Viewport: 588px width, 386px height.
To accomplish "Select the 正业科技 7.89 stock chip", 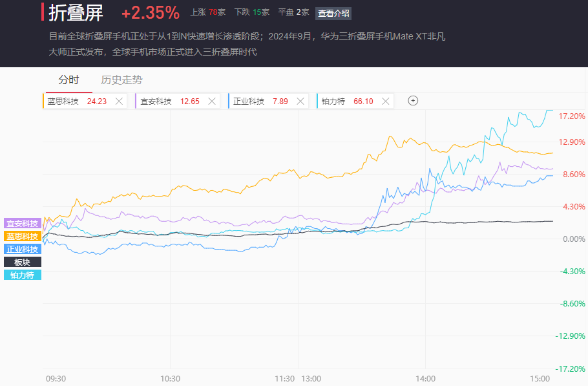I will (x=269, y=102).
